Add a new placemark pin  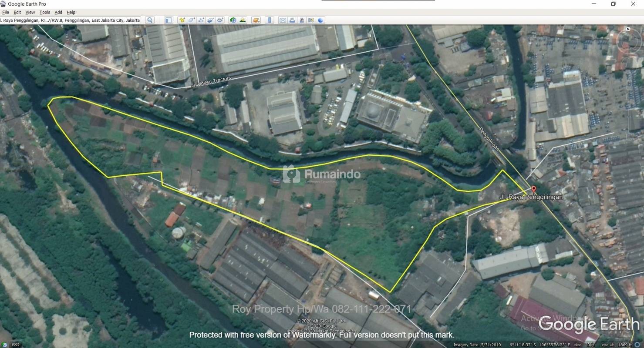tap(182, 20)
